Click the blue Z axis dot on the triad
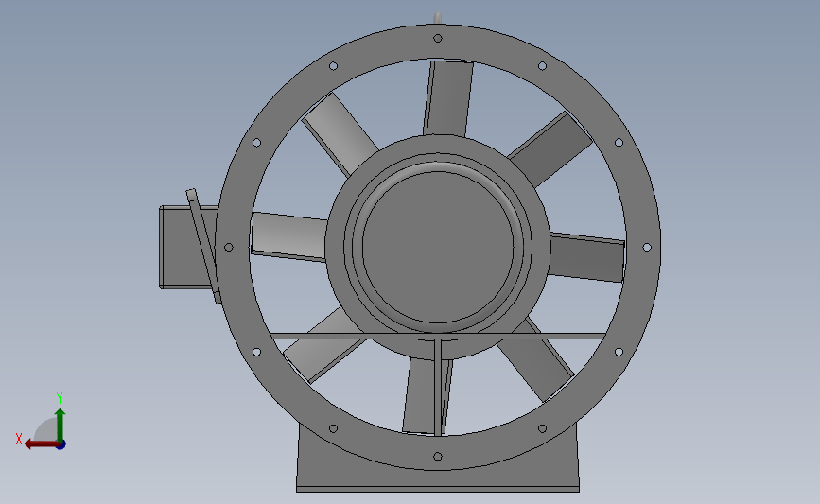 tap(61, 445)
